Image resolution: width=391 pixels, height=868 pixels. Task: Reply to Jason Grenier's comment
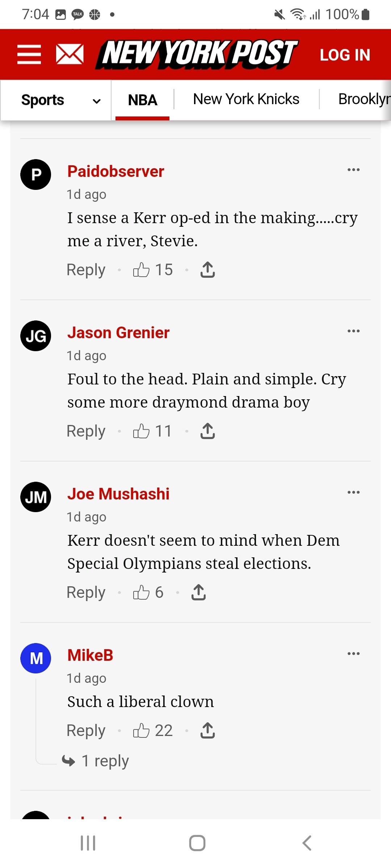[86, 431]
